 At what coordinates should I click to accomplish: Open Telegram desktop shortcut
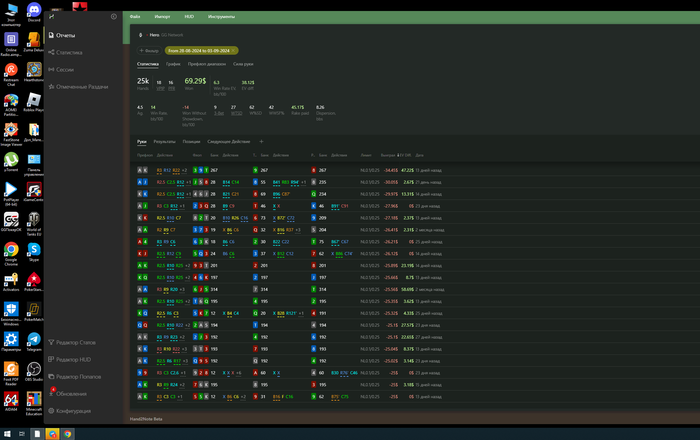click(34, 342)
